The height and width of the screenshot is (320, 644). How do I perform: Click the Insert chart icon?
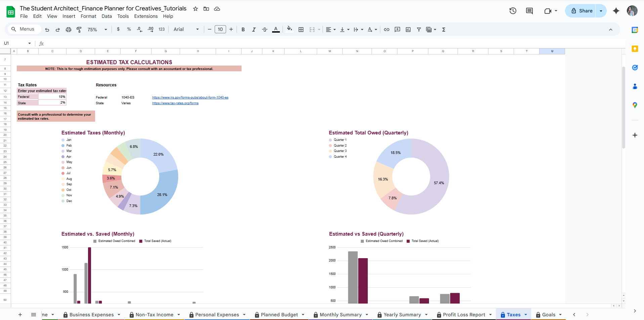[408, 30]
